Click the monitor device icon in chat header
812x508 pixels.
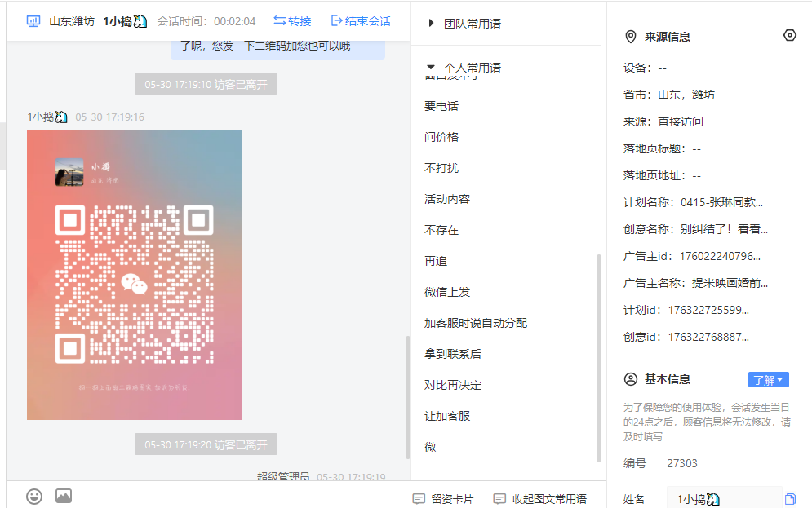[x=33, y=21]
